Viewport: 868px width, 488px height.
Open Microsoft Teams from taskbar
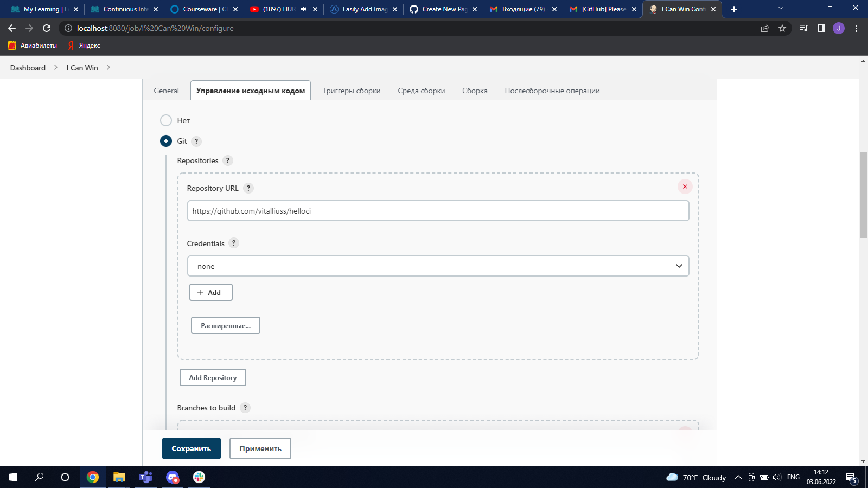[x=146, y=477]
